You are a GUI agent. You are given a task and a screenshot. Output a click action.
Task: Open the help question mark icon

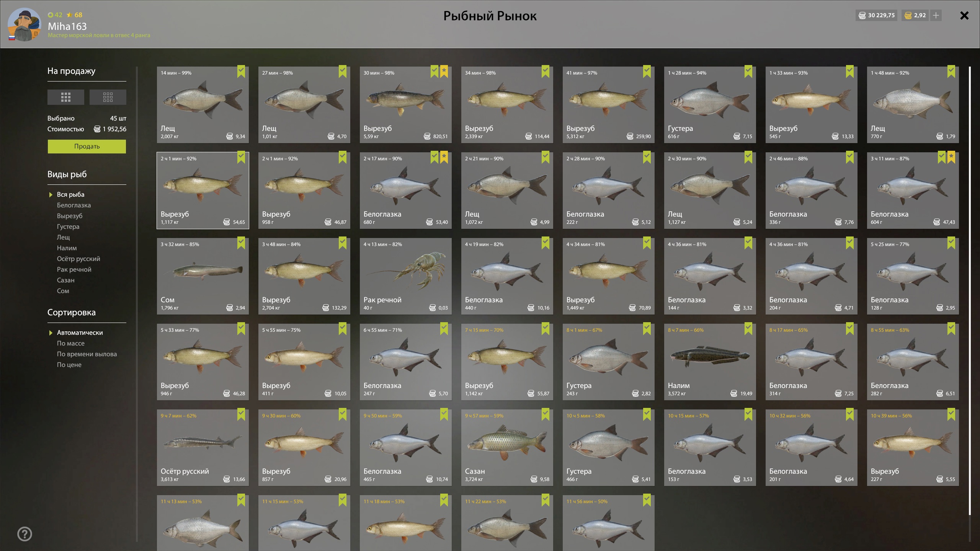coord(25,534)
